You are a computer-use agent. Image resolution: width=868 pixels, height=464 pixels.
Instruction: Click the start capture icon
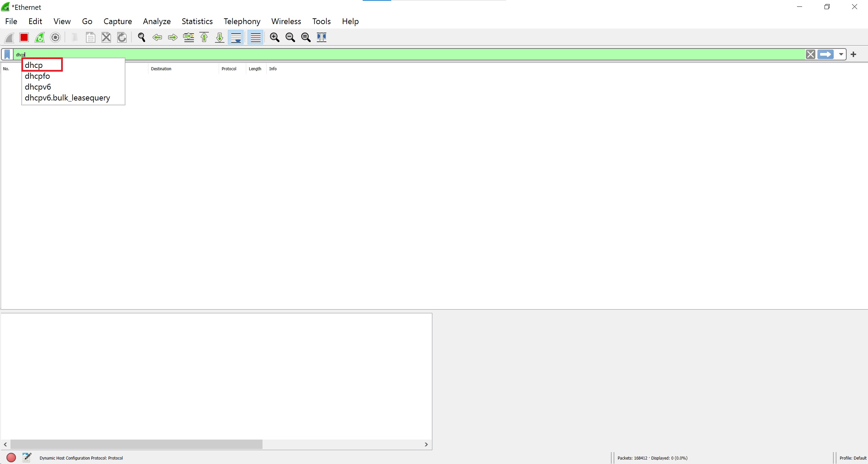(8, 37)
